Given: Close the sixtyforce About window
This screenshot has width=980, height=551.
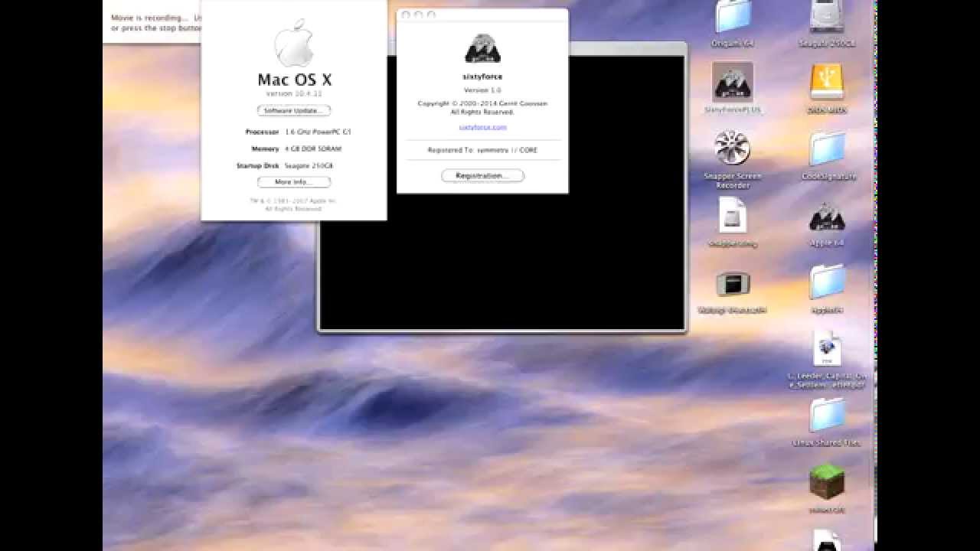Looking at the screenshot, I should click(406, 15).
